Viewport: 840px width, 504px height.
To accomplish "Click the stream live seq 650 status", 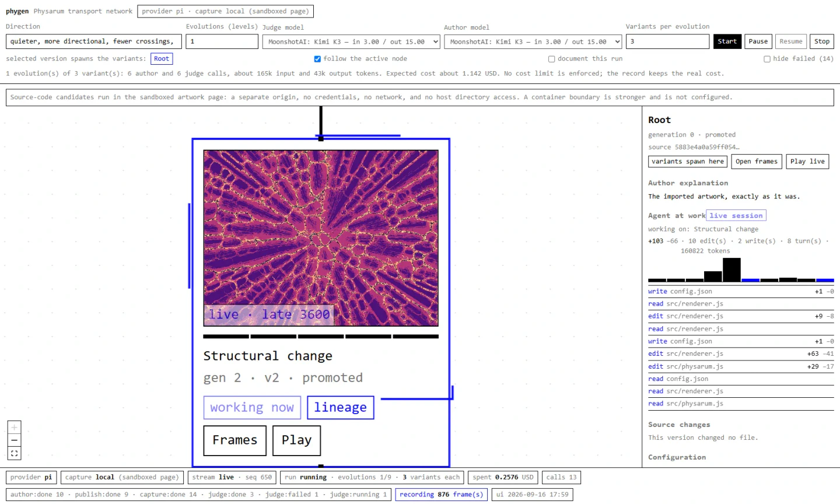I will click(x=232, y=477).
